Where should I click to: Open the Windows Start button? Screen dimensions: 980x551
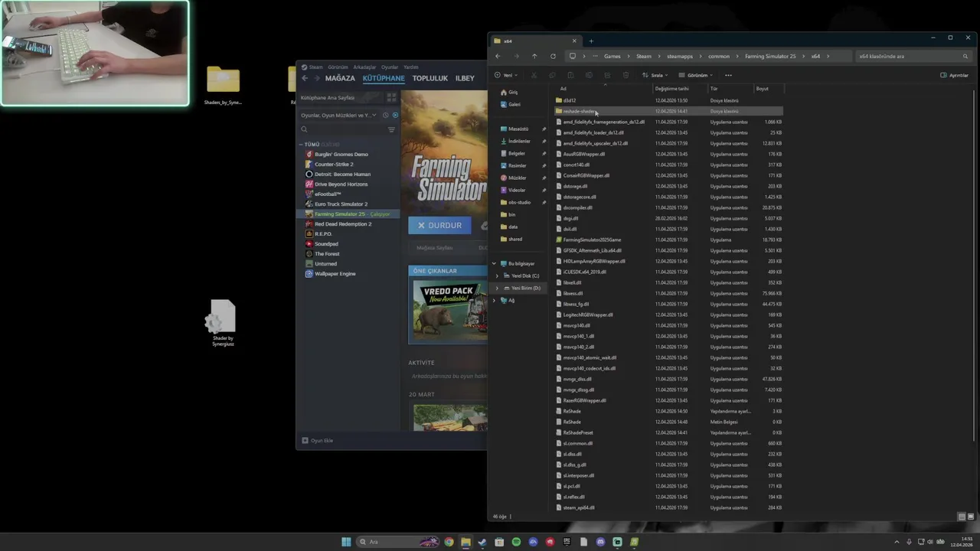(346, 542)
